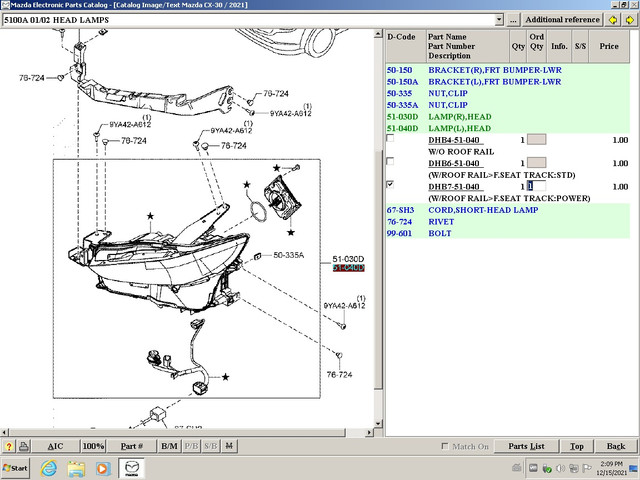Viewport: 640px width, 480px height.
Task: Click the Back button
Action: 616,446
